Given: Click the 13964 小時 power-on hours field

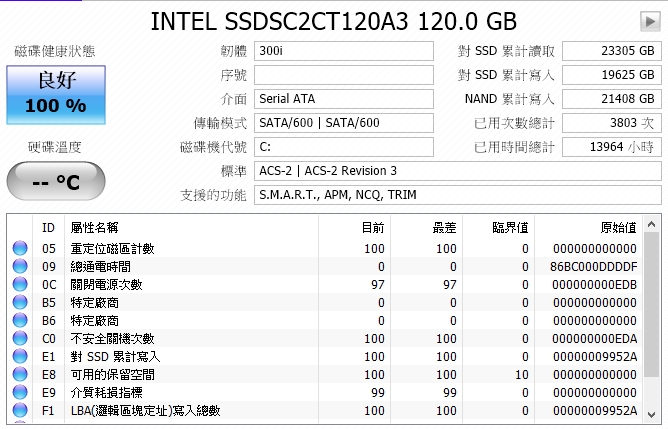Looking at the screenshot, I should point(612,147).
